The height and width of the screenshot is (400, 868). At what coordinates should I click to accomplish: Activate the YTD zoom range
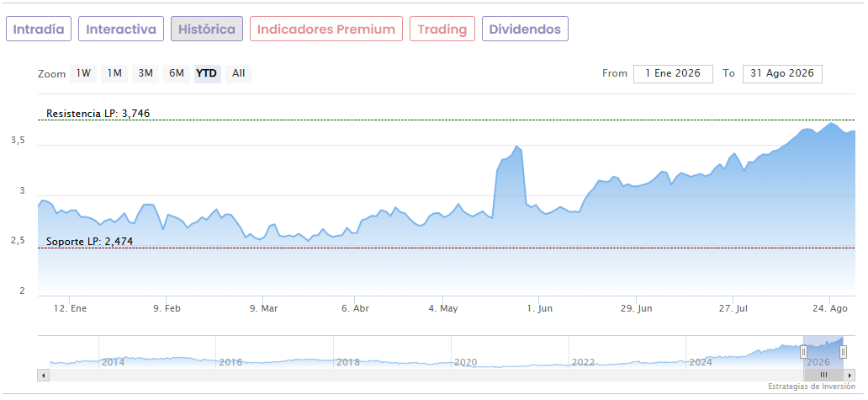click(x=208, y=74)
